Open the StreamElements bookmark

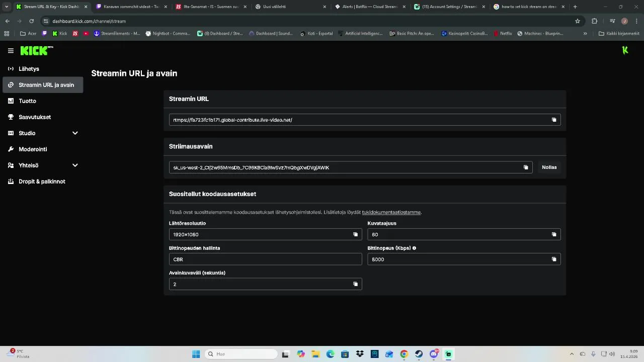point(117,34)
